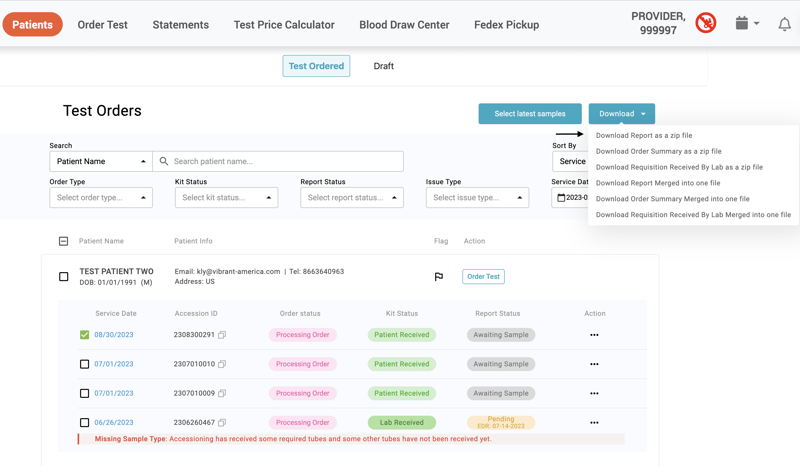Open the Sort By Service dropdown

point(570,161)
